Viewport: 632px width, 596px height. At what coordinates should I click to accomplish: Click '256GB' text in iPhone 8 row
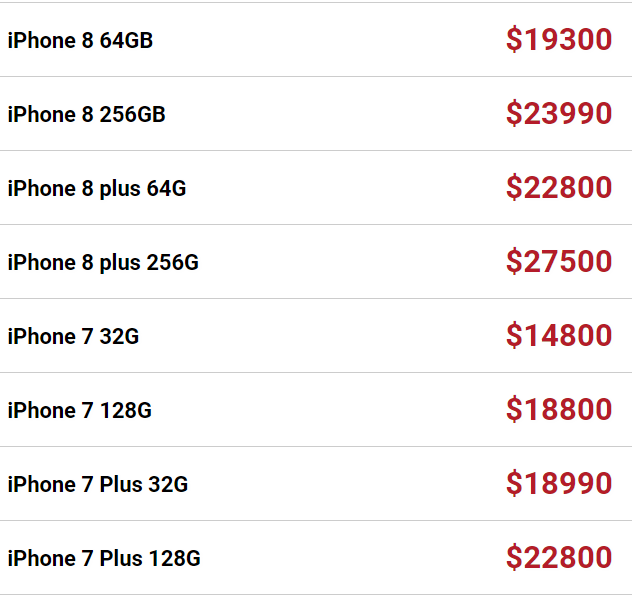tap(133, 114)
